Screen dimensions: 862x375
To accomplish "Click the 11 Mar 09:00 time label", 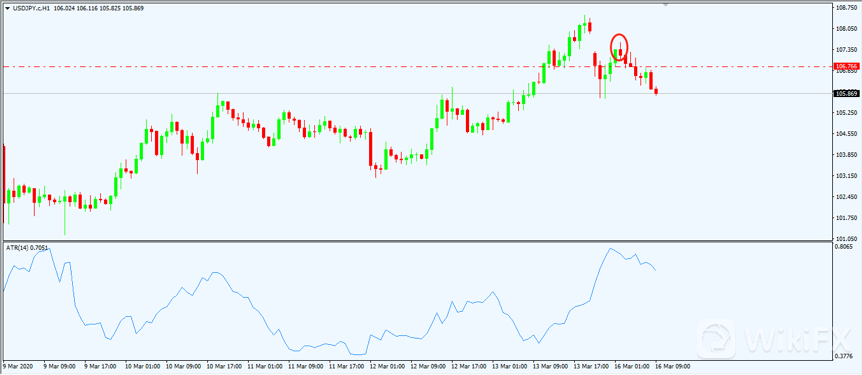I will 305,365.
